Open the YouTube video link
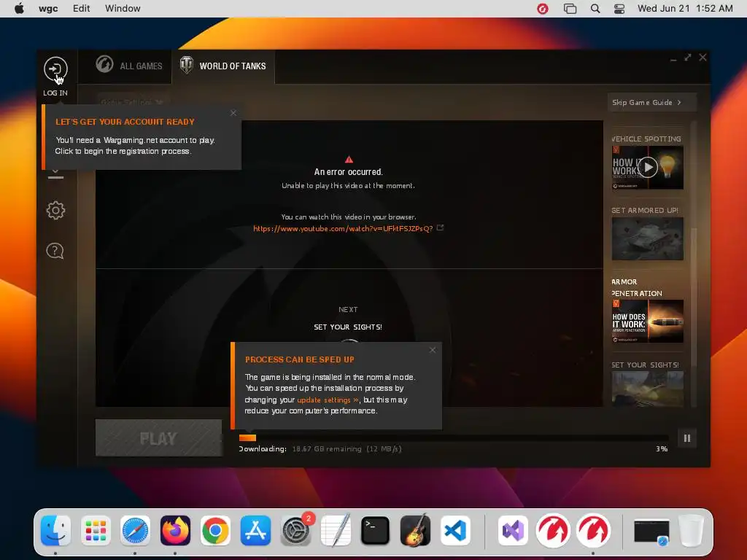Viewport: 747px width, 560px height. tap(343, 228)
